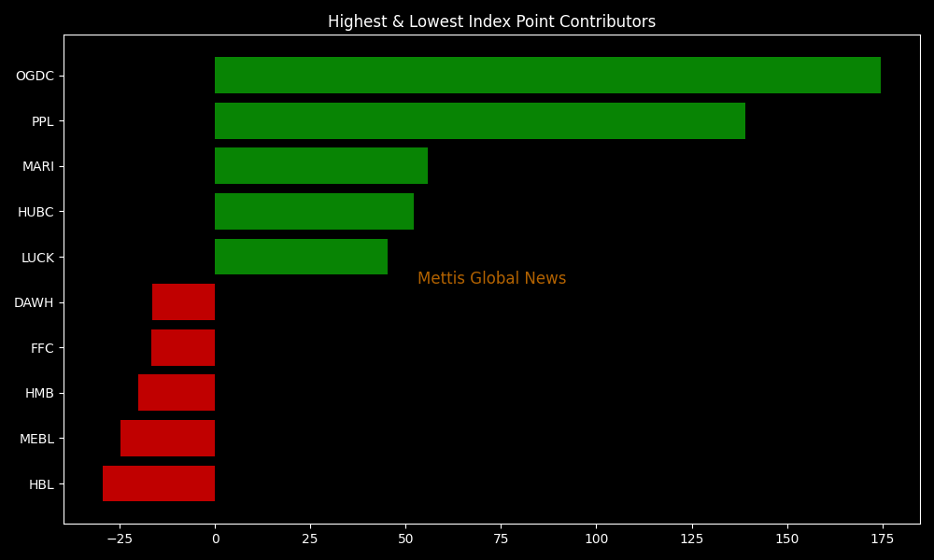The image size is (934, 560).
Task: Click the x-axis tick label 100
Action: (596, 539)
